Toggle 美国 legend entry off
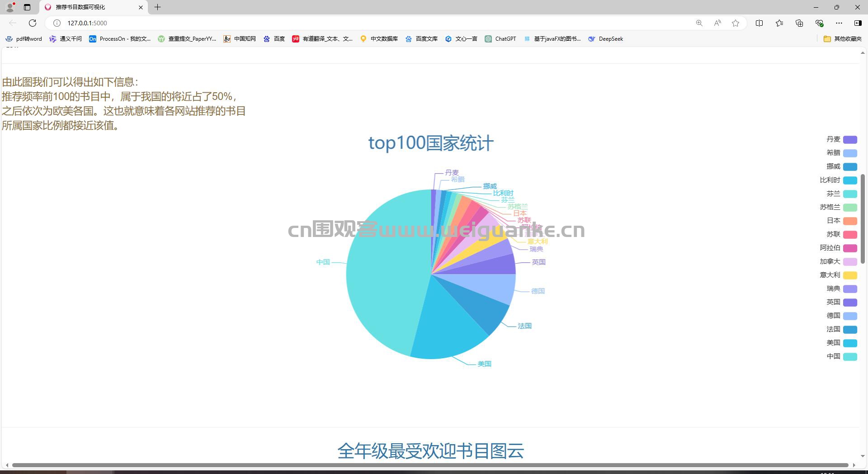This screenshot has width=868, height=474. tap(842, 343)
